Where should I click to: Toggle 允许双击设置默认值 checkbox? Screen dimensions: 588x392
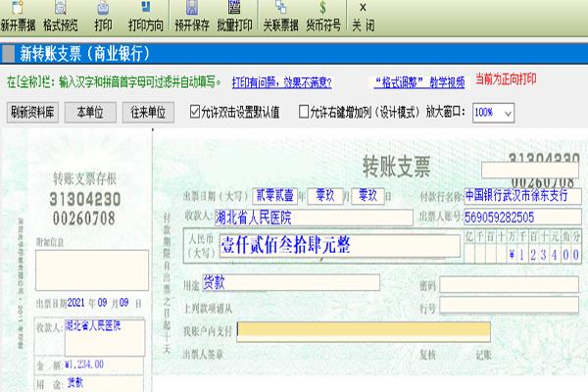click(195, 112)
